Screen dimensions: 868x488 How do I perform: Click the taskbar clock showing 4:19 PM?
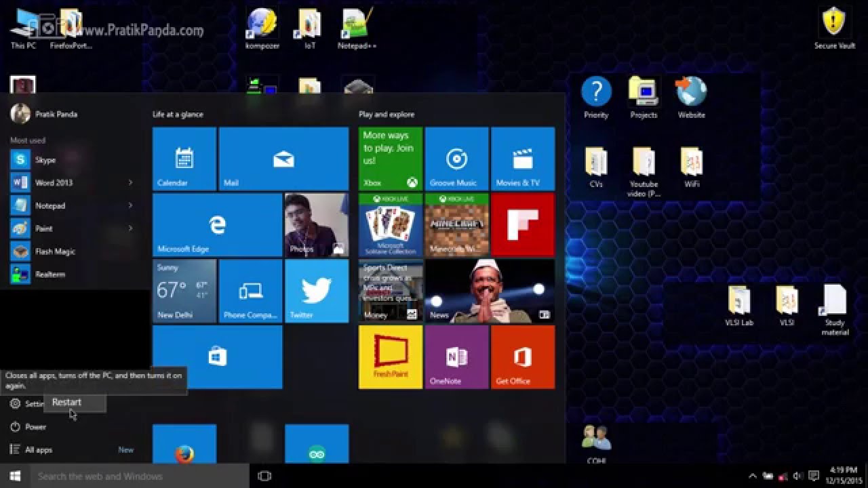point(843,476)
